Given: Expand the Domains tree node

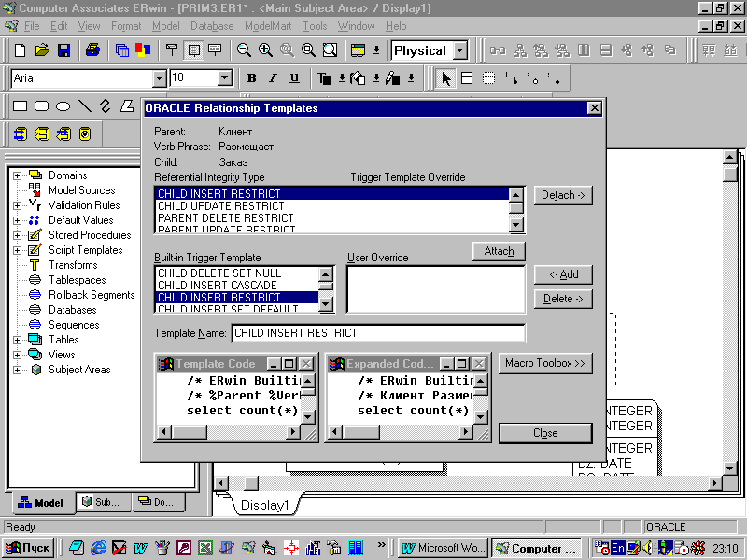Looking at the screenshot, I should pos(17,175).
